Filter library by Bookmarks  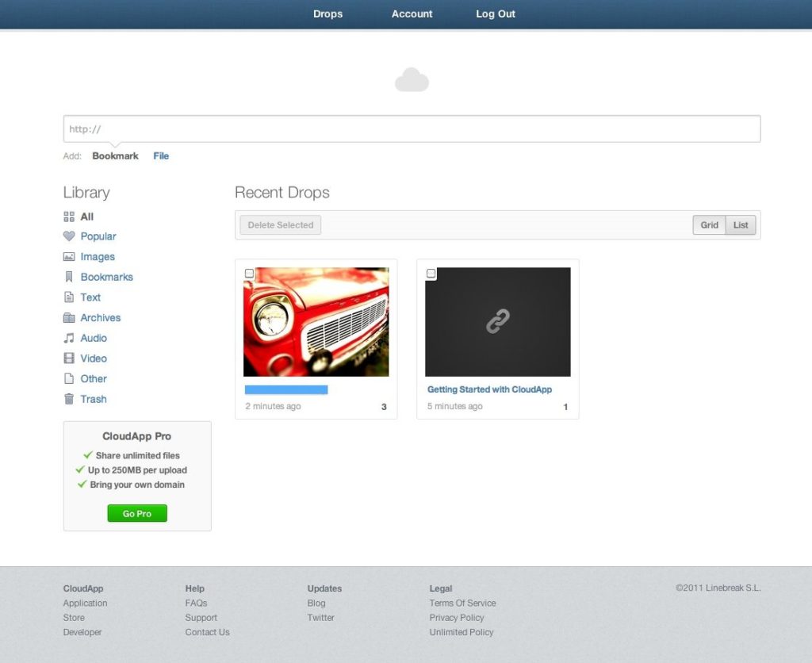tap(107, 277)
